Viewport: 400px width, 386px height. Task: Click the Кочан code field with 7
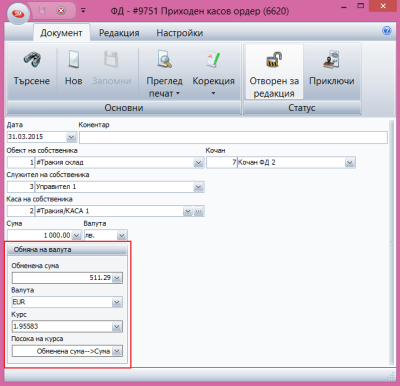222,163
